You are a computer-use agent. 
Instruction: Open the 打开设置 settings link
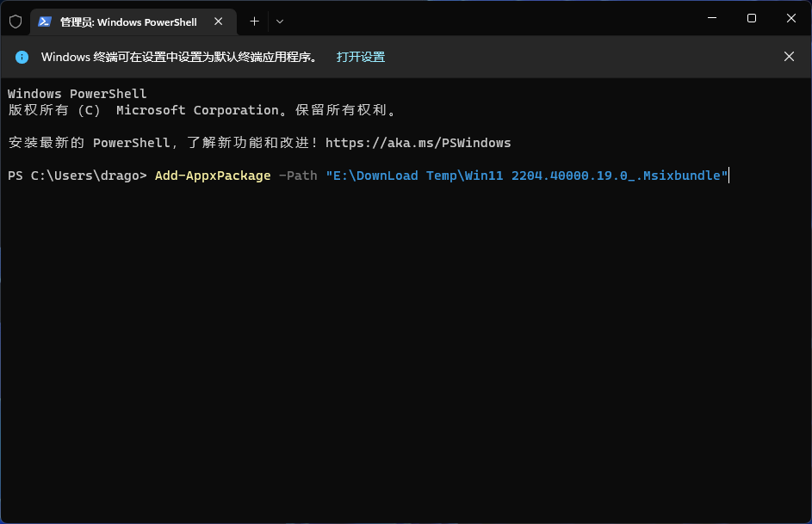click(362, 57)
